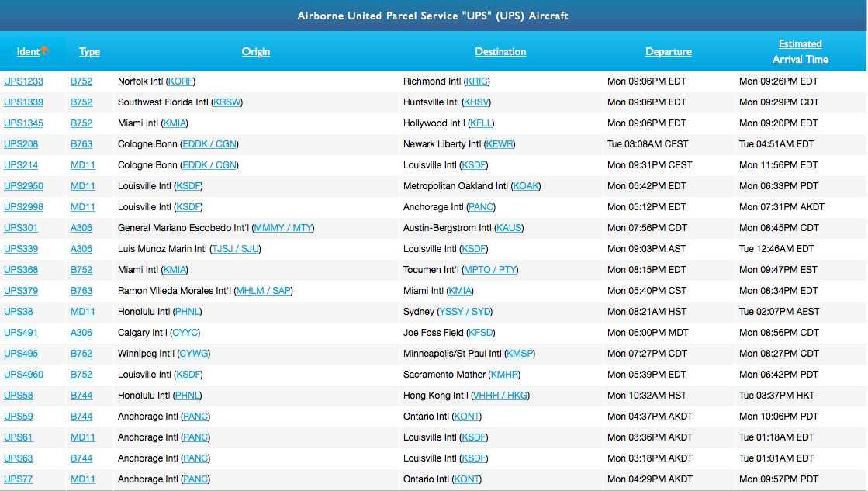868x491 pixels.
Task: Open KHSV airport link
Action: (476, 102)
